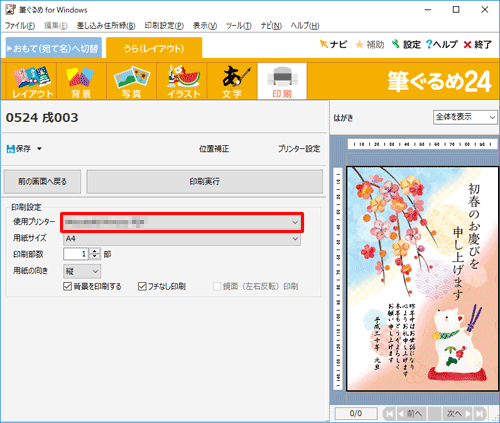Open the ファイル(F) menu

[x=20, y=26]
